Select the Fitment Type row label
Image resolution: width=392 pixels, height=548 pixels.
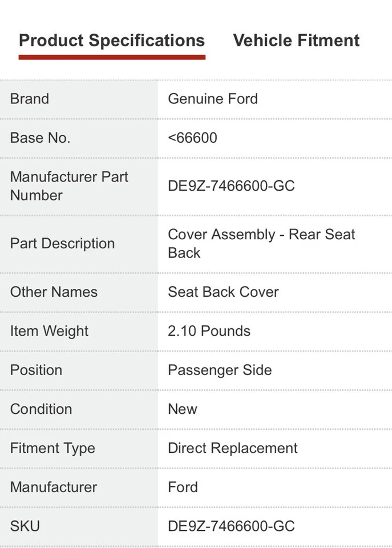(52, 448)
